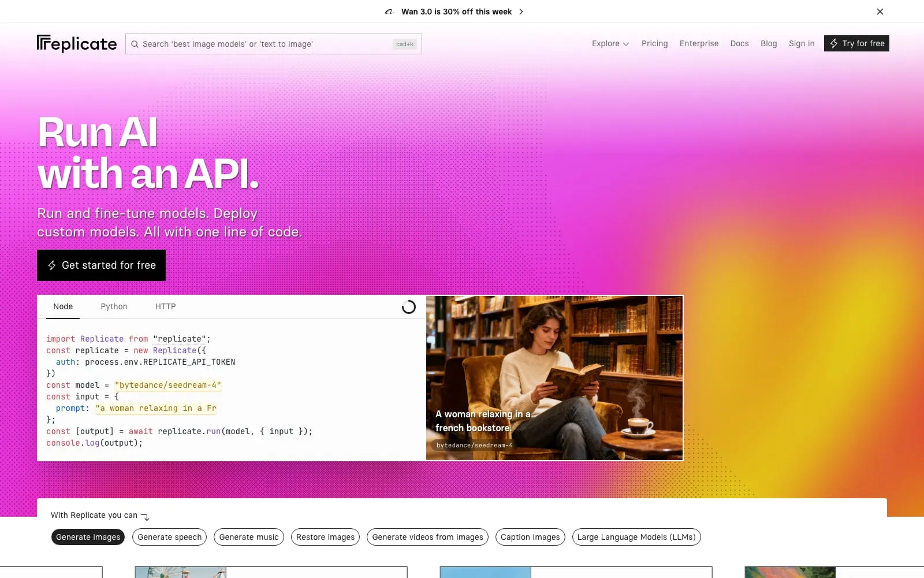Viewport: 924px width, 578px height.
Task: Click 'A woman relaxing in a french bookstore' caption
Action: pos(483,421)
